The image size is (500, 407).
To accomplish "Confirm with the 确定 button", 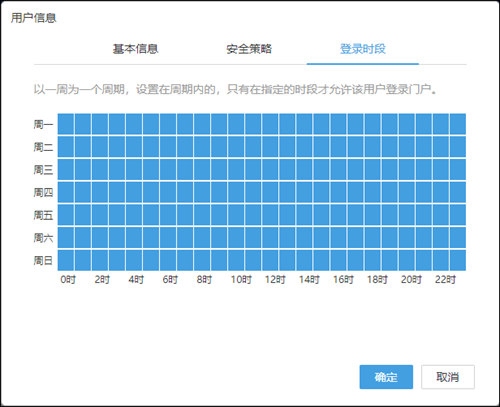I will 386,377.
